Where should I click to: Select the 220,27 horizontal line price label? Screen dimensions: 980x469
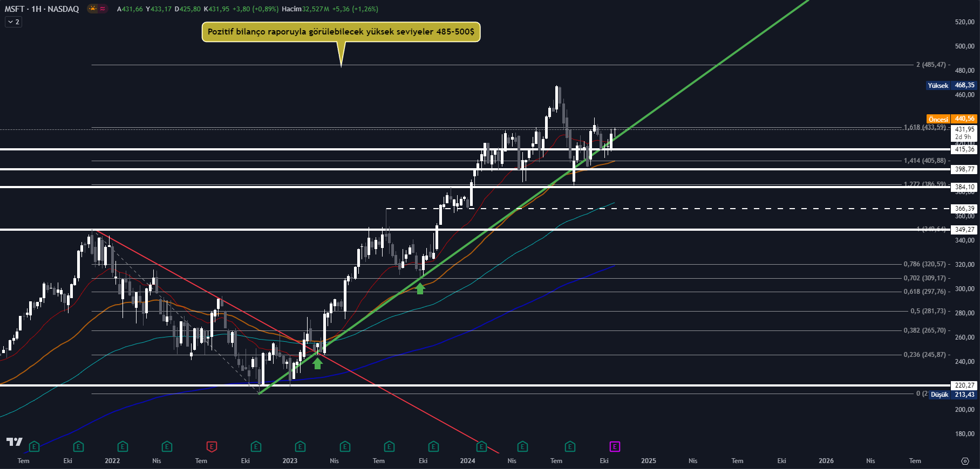pyautogui.click(x=964, y=385)
